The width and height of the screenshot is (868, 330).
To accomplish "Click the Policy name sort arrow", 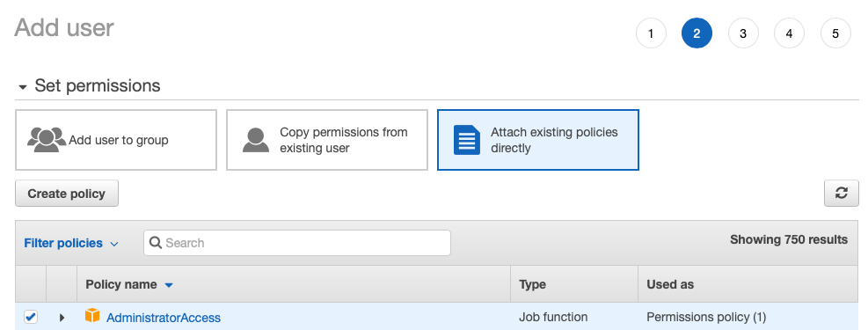I will pyautogui.click(x=169, y=285).
